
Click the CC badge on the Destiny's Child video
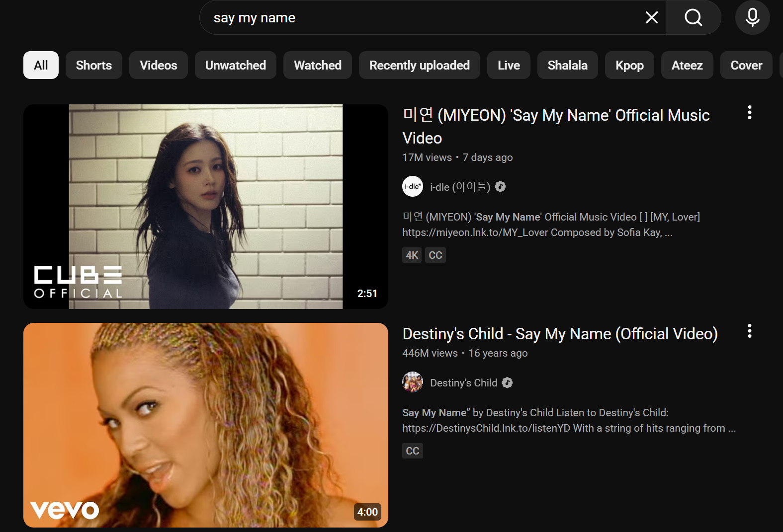[x=413, y=451]
